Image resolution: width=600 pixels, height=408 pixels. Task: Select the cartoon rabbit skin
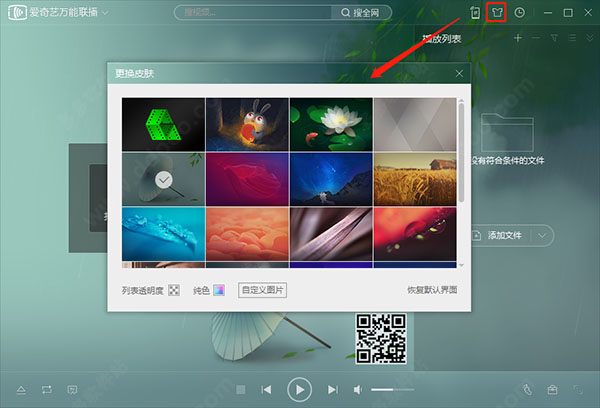point(247,124)
